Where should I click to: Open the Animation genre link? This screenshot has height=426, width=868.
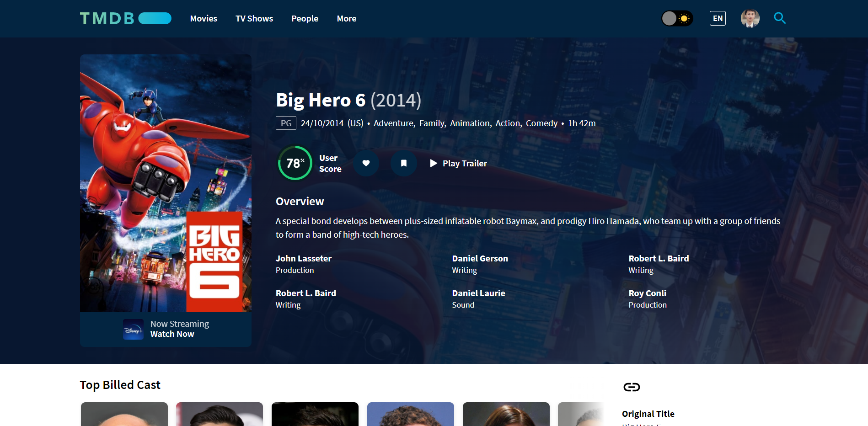tap(470, 123)
